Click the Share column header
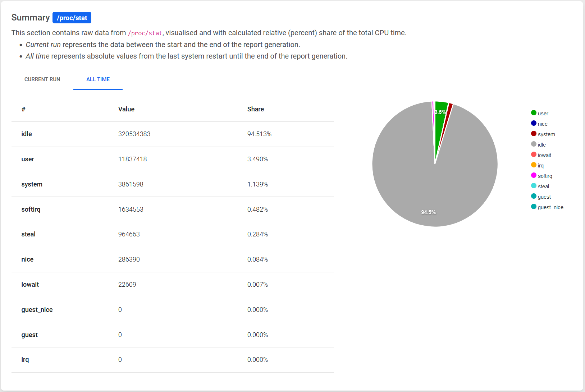The width and height of the screenshot is (585, 392). (x=255, y=109)
